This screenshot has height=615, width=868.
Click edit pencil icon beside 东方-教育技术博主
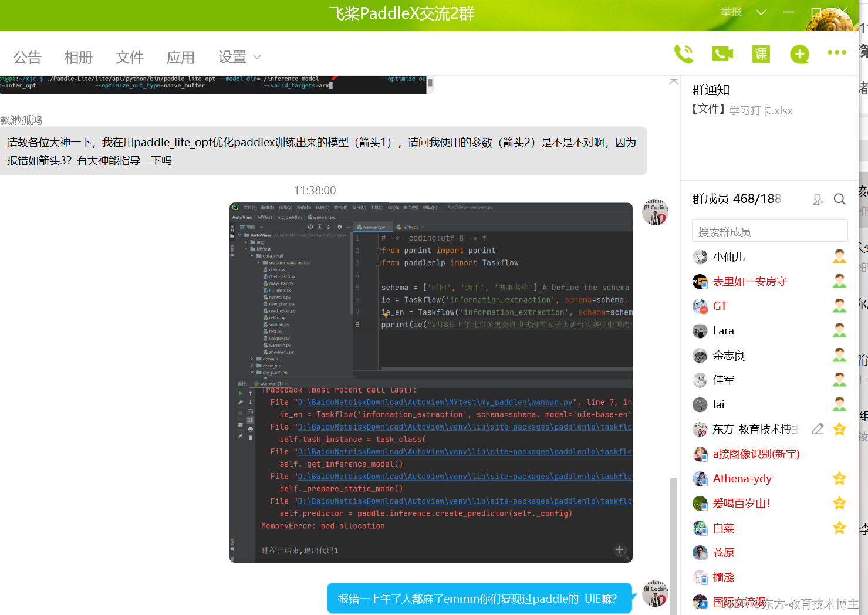818,429
